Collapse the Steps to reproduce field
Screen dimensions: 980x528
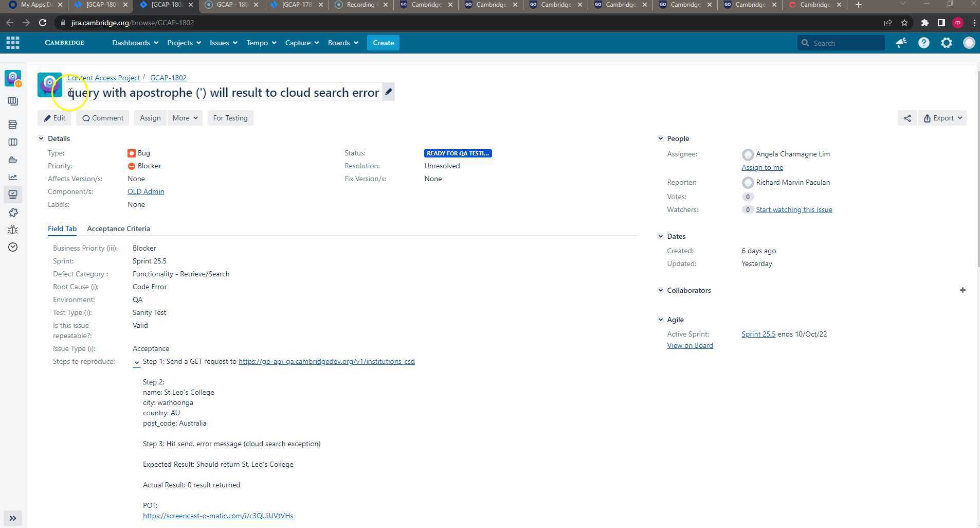(136, 362)
